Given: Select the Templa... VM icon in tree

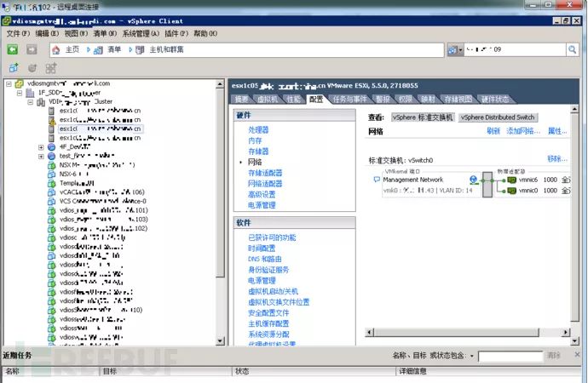Looking at the screenshot, I should pos(51,184).
